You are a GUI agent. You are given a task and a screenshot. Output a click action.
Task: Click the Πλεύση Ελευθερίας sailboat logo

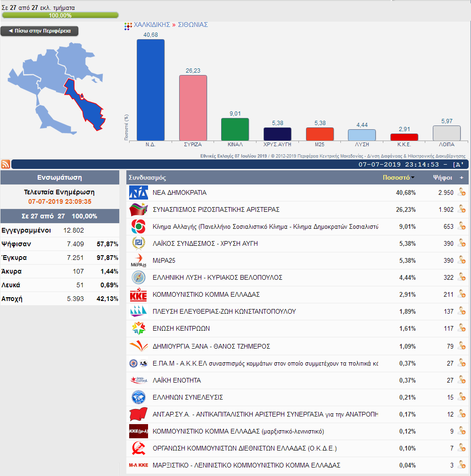click(x=139, y=311)
